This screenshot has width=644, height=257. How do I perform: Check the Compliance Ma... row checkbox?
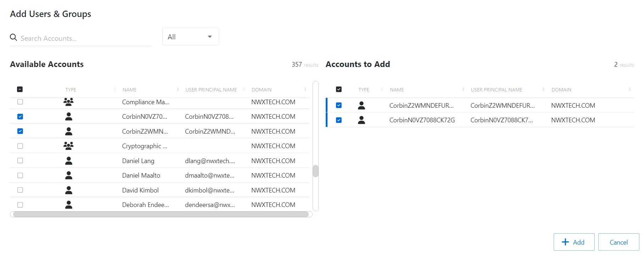(20, 102)
